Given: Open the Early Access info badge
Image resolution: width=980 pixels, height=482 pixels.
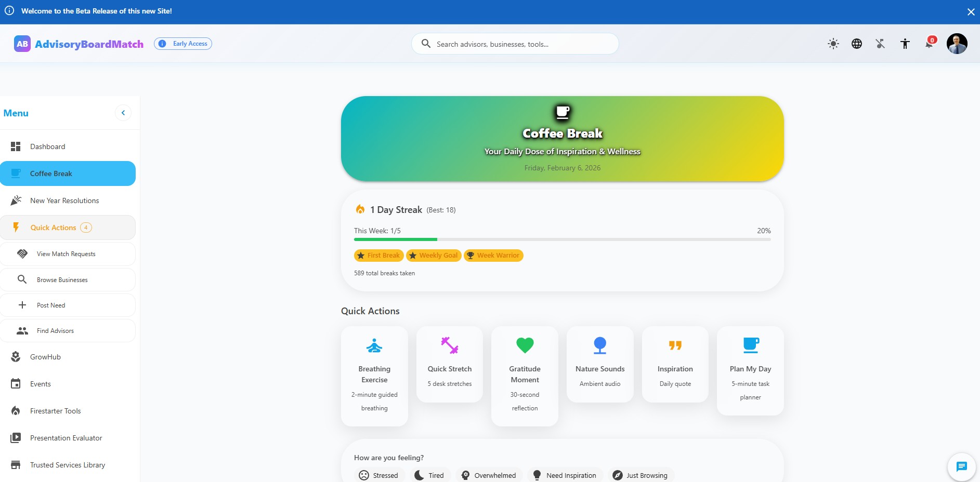Looking at the screenshot, I should coord(182,44).
